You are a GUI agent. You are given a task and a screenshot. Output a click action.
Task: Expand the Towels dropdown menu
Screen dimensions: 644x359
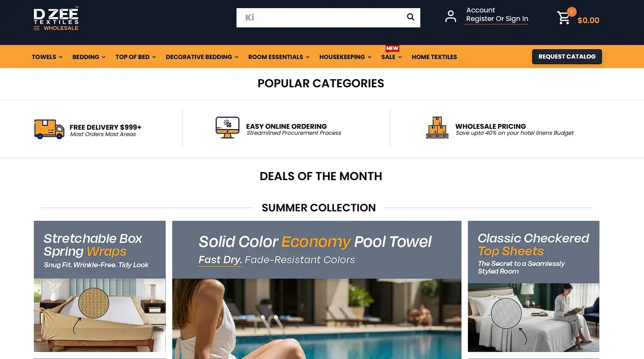tap(47, 57)
